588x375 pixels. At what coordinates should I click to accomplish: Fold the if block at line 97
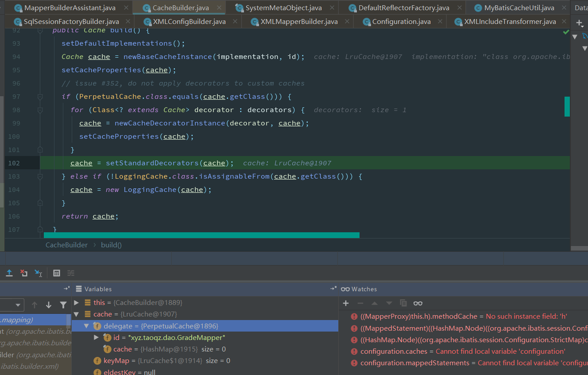pyautogui.click(x=40, y=96)
